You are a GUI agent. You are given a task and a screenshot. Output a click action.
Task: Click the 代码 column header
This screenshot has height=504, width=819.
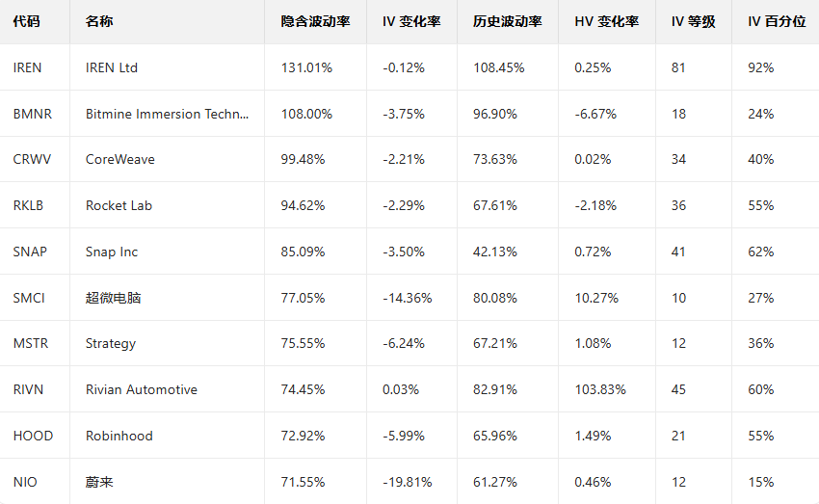(27, 21)
